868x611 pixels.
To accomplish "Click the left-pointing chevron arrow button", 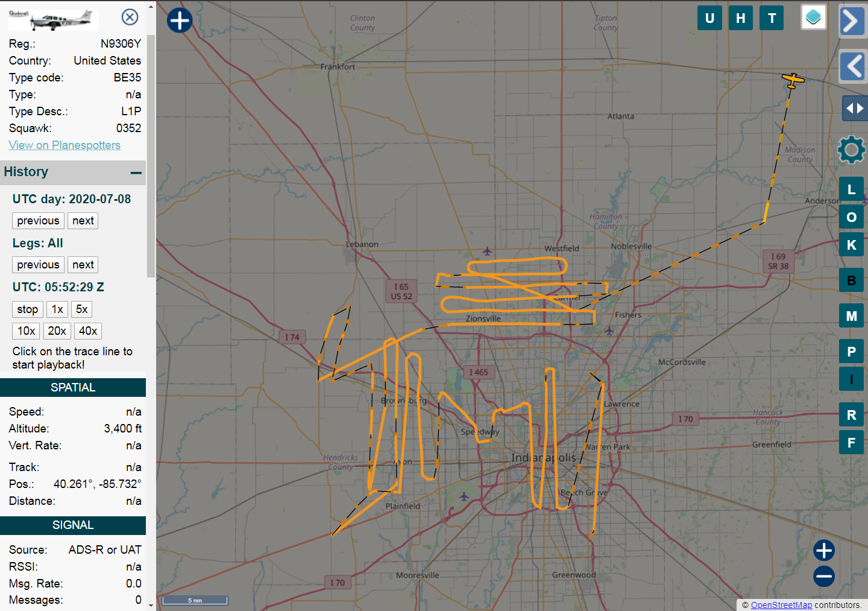I will click(x=852, y=66).
